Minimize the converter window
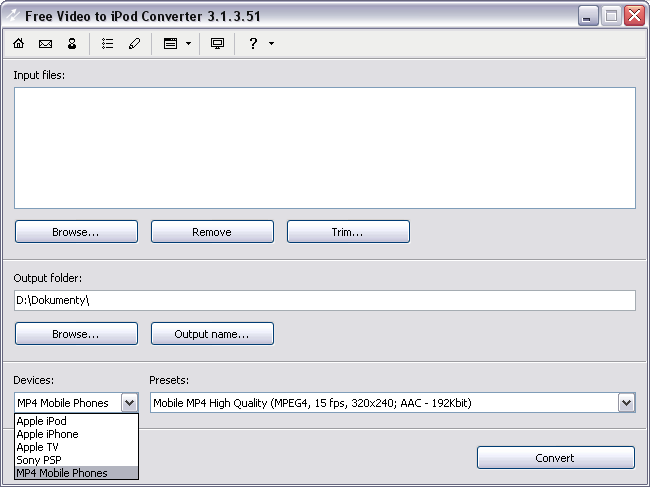This screenshot has width=650, height=487. pos(587,16)
